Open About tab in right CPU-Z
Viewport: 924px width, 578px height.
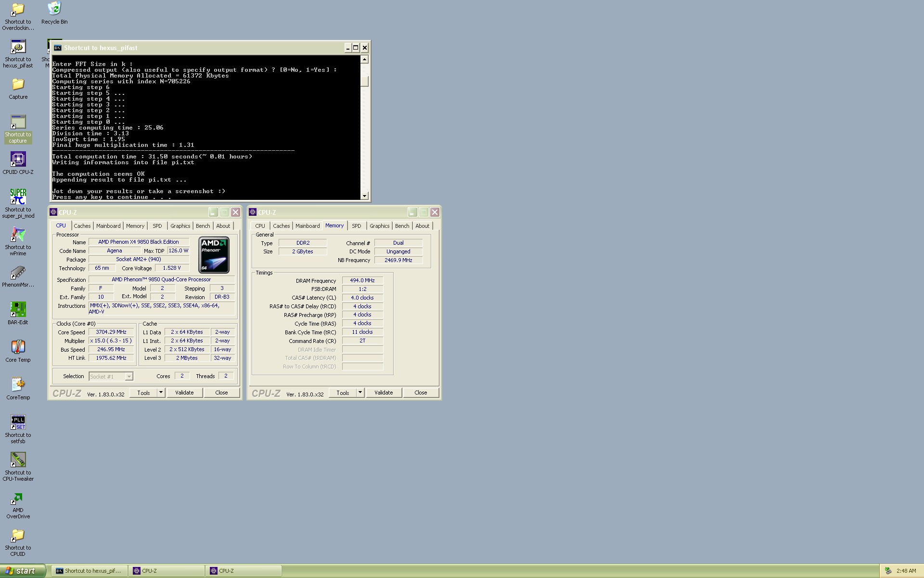pyautogui.click(x=423, y=226)
